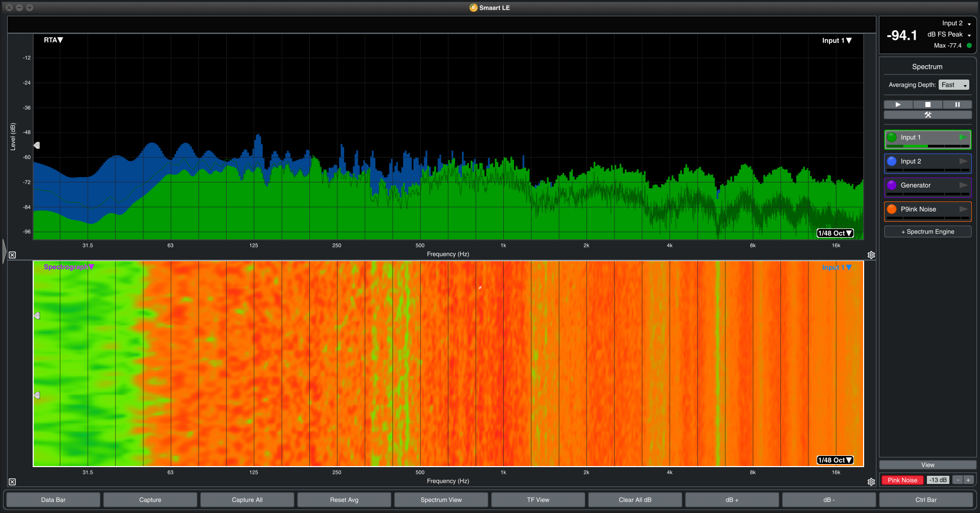The image size is (980, 513).
Task: Close the RTA pane with its X box
Action: pos(12,255)
